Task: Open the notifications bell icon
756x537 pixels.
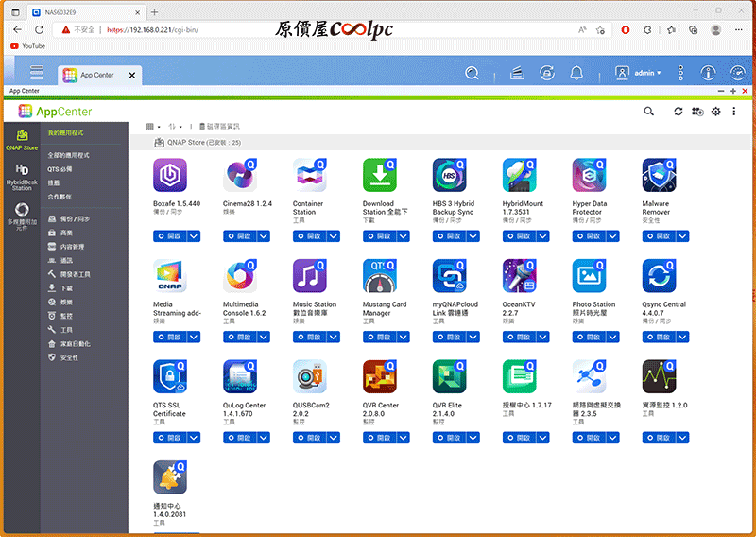Action: click(576, 74)
